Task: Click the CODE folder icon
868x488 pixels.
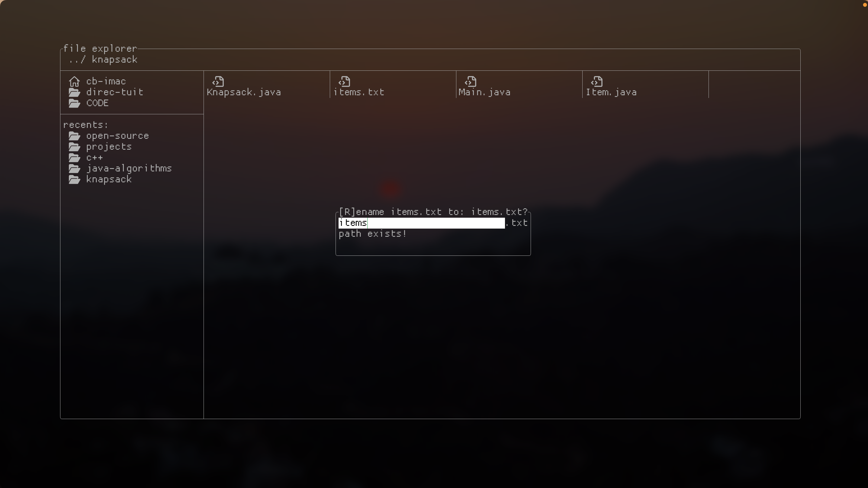Action: point(74,103)
